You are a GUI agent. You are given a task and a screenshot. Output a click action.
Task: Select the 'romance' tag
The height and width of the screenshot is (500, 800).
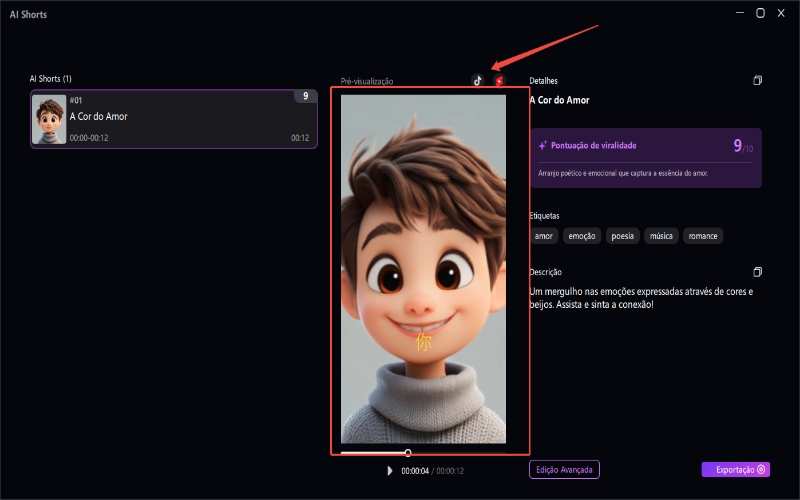click(x=704, y=236)
